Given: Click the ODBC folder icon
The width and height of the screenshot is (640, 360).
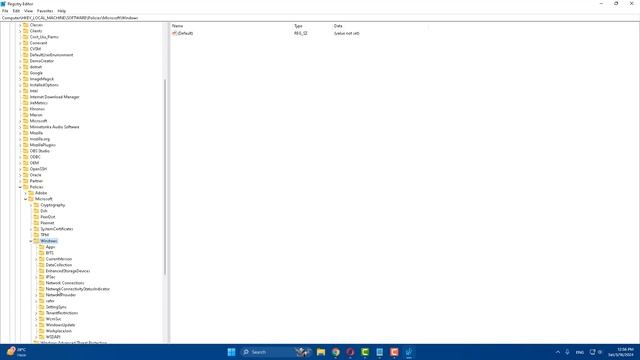Looking at the screenshot, I should pyautogui.click(x=26, y=157).
